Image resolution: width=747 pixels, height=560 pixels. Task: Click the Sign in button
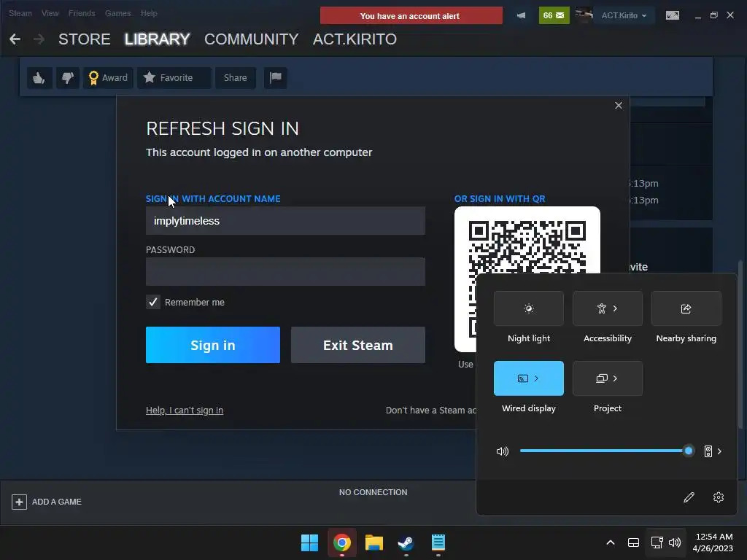coord(213,345)
